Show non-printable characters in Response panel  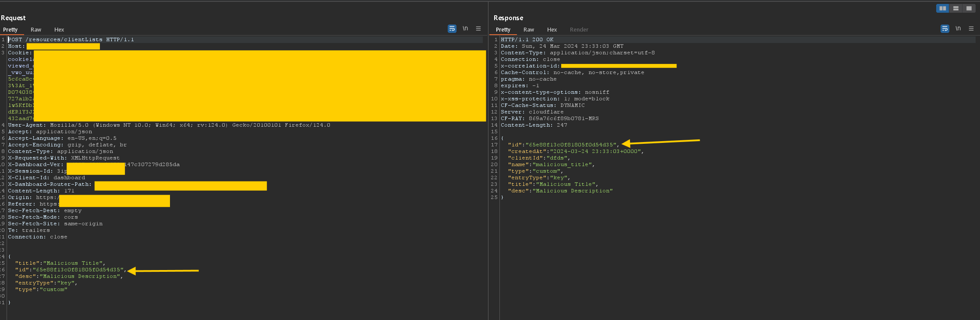click(x=958, y=29)
